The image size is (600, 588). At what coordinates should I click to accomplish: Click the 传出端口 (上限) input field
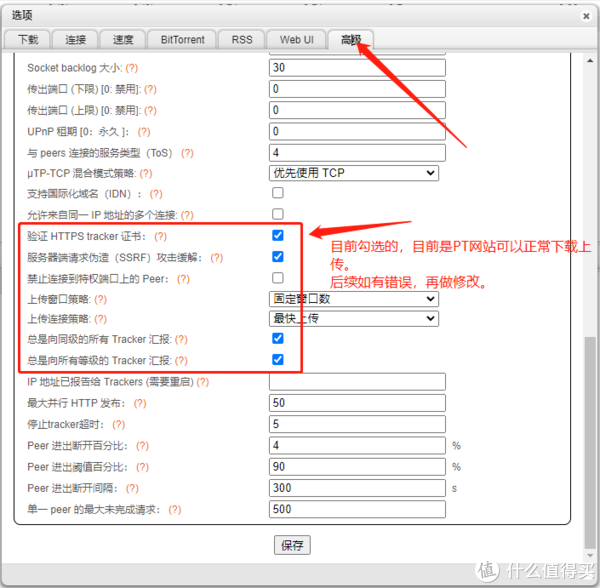[357, 110]
